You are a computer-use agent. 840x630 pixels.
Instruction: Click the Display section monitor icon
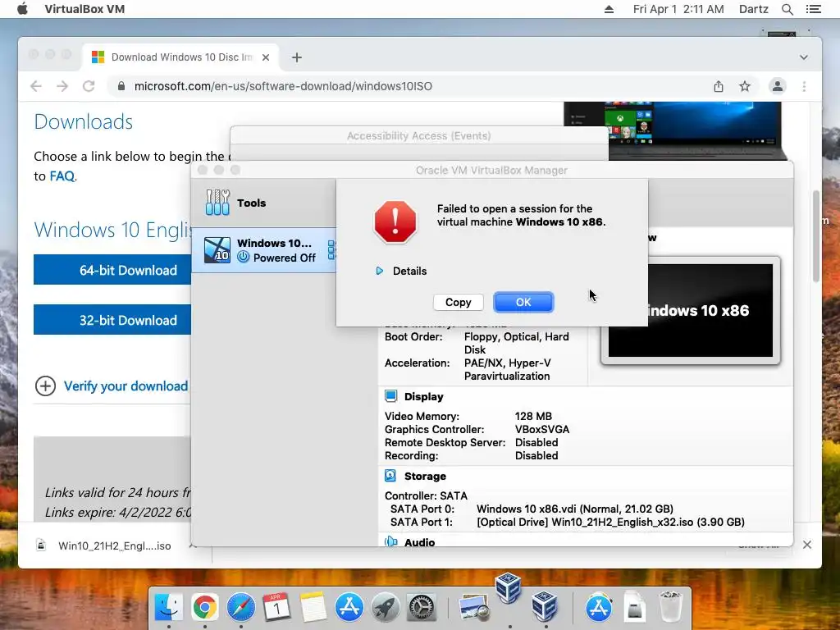click(391, 396)
